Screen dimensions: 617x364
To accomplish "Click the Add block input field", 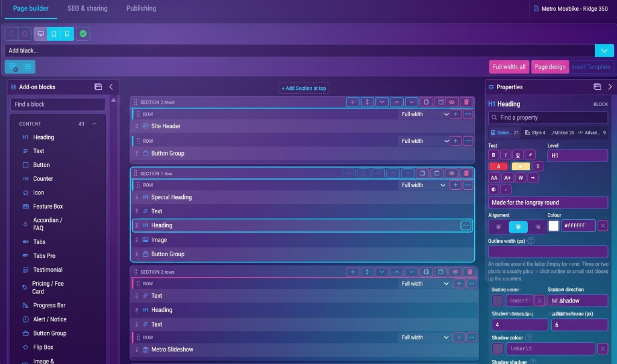I will (299, 51).
